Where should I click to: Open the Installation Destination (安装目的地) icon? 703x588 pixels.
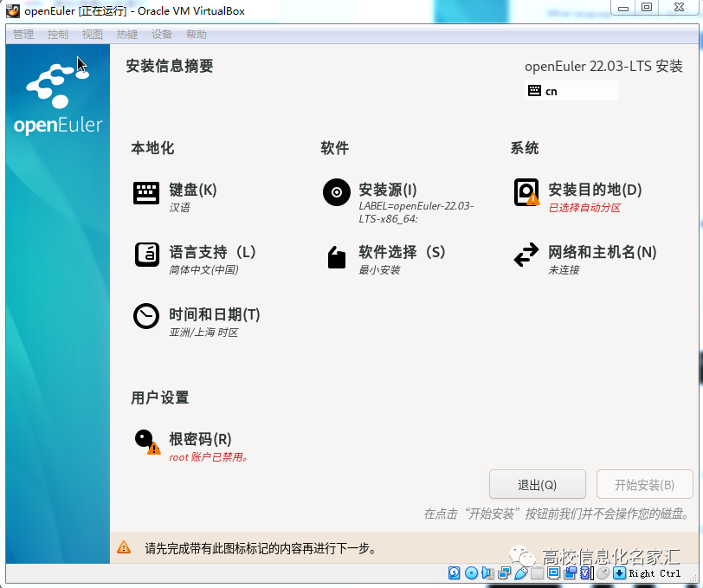tap(526, 192)
